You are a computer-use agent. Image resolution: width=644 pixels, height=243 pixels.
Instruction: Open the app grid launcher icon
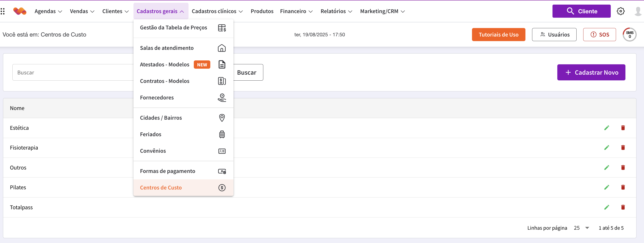3,11
